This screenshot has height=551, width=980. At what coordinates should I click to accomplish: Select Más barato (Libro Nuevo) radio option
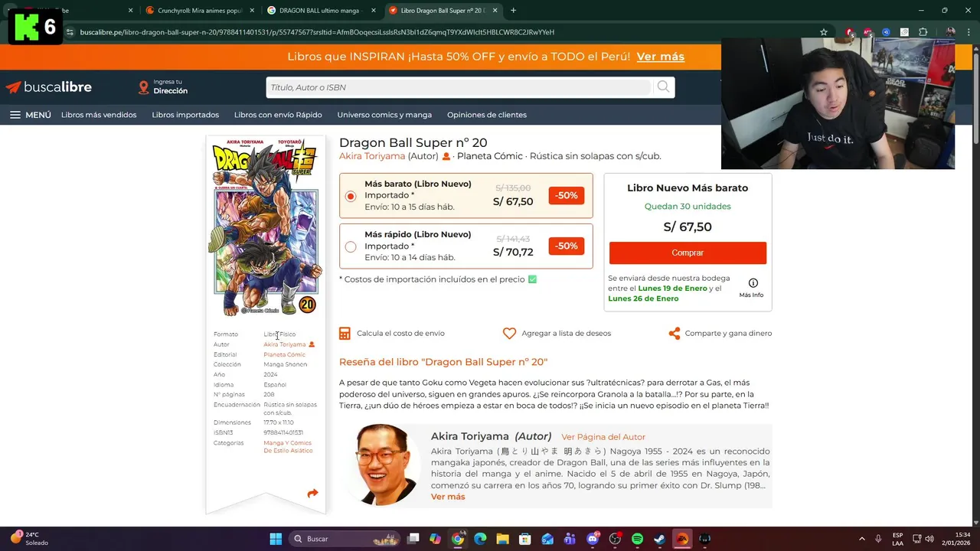351,196
